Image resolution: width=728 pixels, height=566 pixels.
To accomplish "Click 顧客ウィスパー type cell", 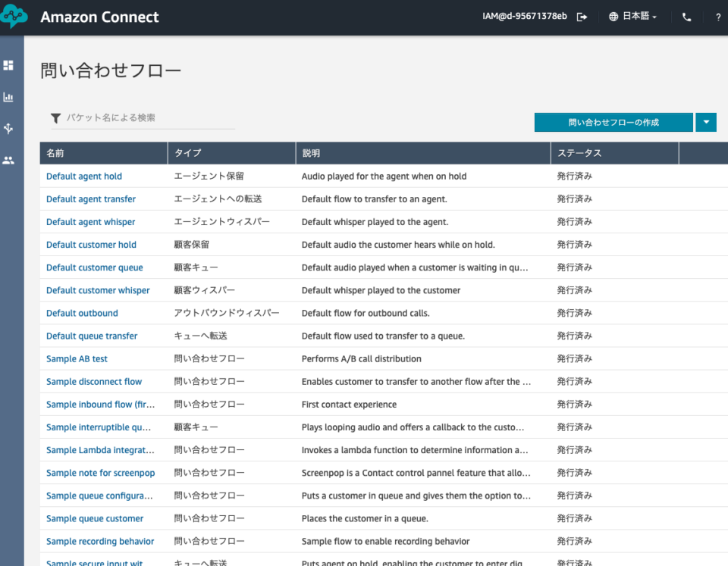I will tap(205, 290).
